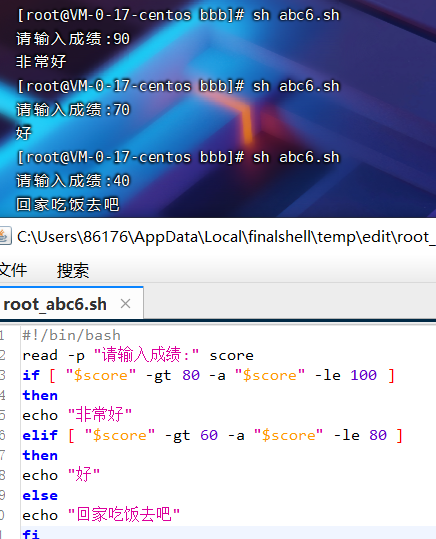Viewport: 436px width, 539px height.
Task: Close the root_abc6.sh tab
Action: pyautogui.click(x=126, y=304)
